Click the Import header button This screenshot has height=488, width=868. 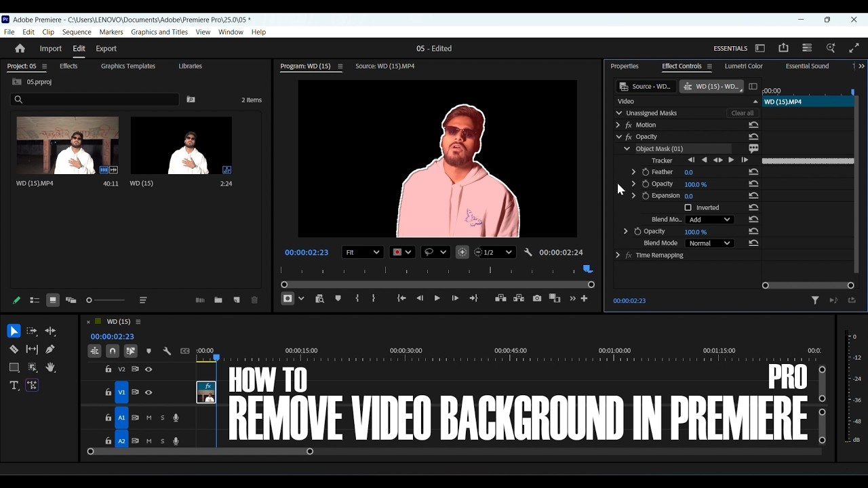pyautogui.click(x=50, y=49)
